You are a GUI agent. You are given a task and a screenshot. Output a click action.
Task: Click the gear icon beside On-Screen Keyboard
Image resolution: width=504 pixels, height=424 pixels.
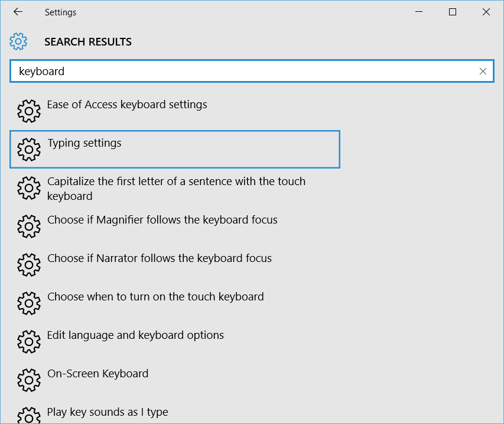(x=28, y=380)
